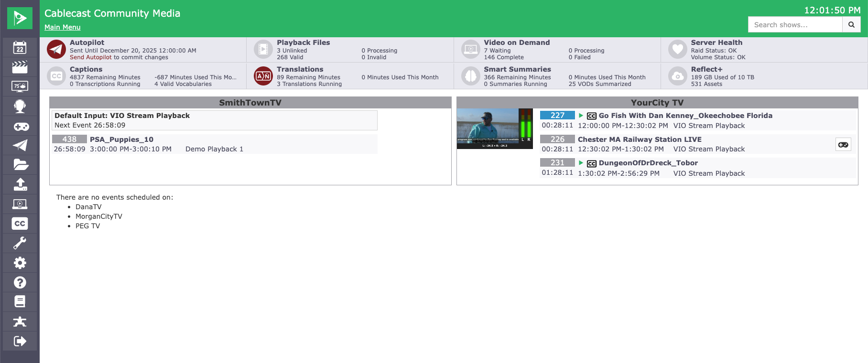Open the weather bulletin display sidebar icon
This screenshot has width=868, height=363.
pos(20,86)
